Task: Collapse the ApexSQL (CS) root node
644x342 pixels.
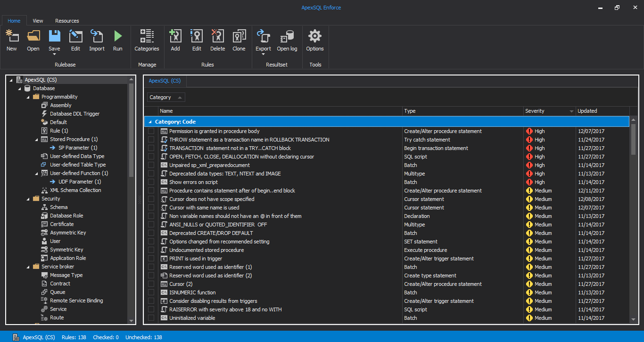Action: pos(11,80)
